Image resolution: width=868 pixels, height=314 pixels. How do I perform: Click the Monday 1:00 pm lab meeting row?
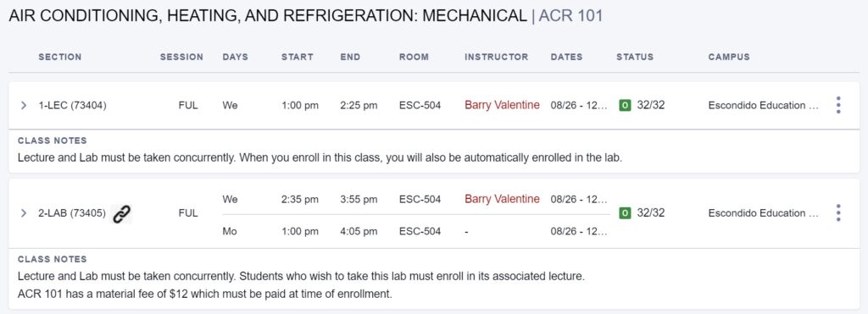[x=415, y=232]
